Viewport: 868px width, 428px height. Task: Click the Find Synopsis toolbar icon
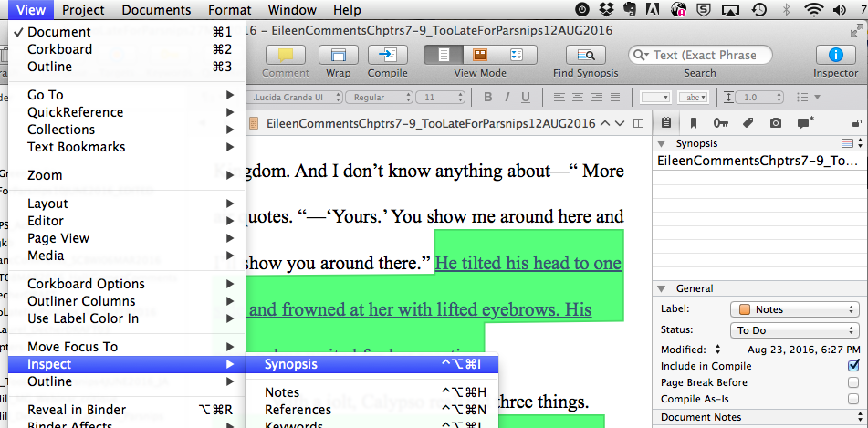coord(586,55)
